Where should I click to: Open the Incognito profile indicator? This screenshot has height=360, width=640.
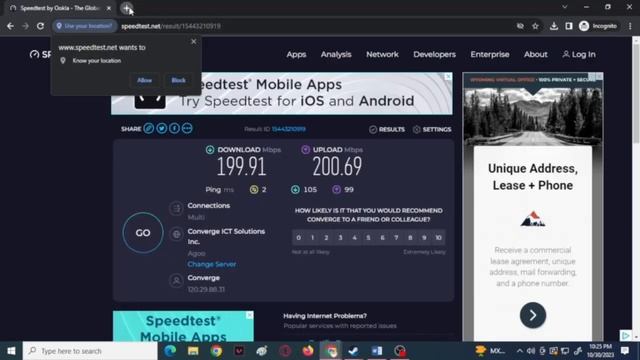[x=598, y=26]
